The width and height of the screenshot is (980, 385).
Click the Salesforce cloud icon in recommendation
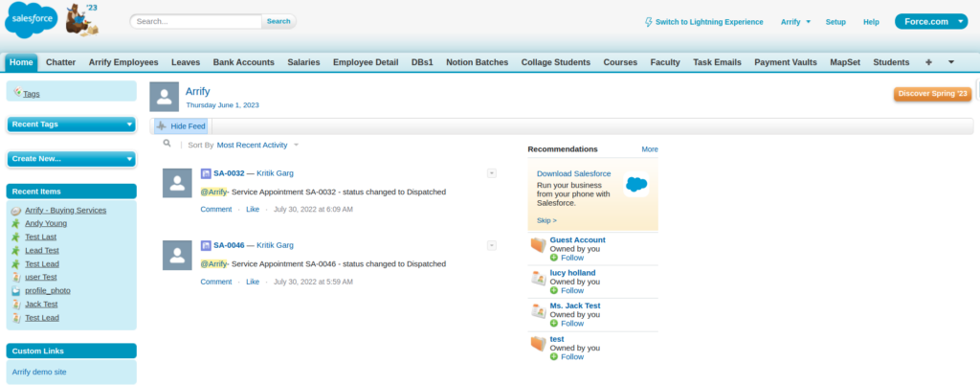click(x=636, y=185)
